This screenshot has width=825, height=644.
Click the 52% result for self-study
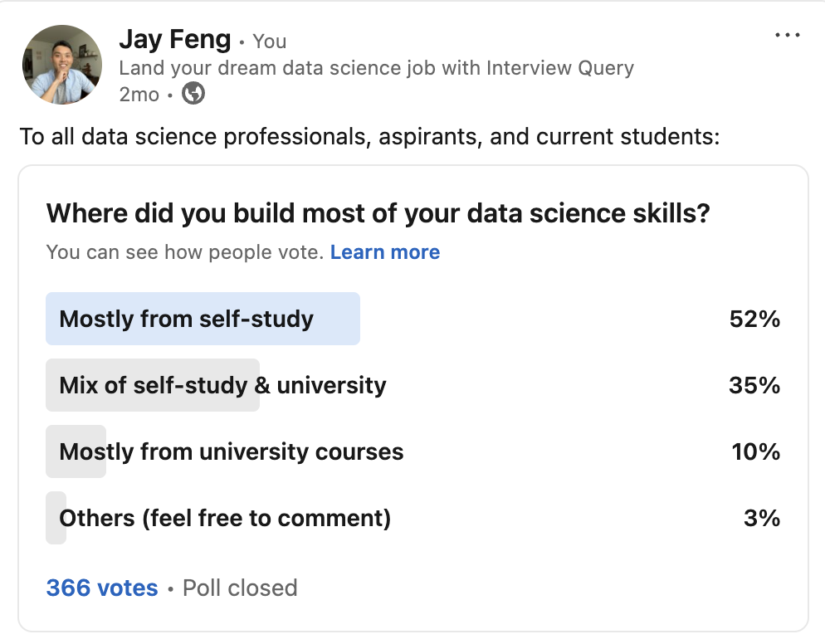click(754, 319)
